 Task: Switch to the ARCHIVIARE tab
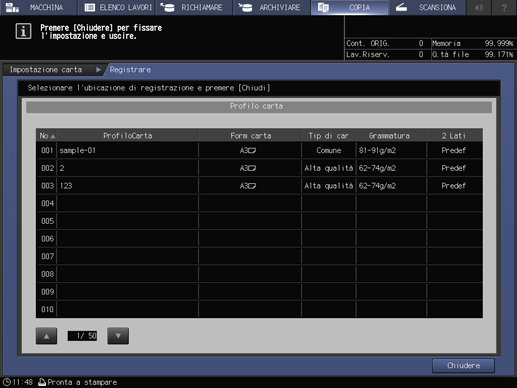(272, 7)
